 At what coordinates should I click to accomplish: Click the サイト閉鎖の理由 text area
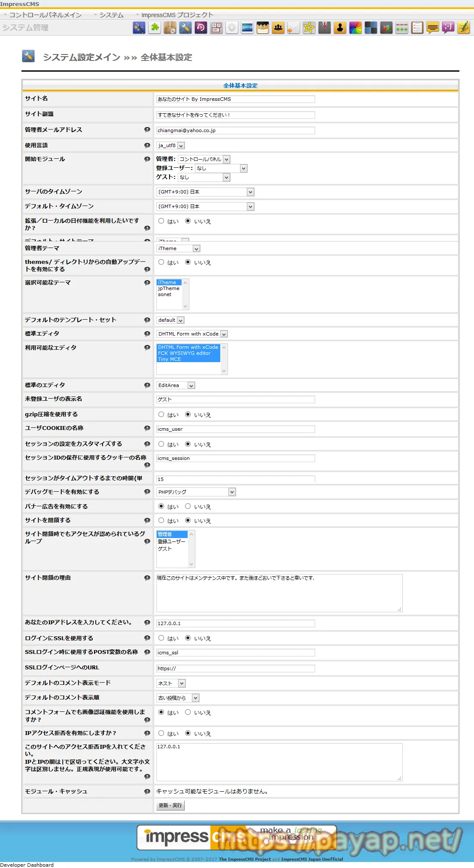[280, 593]
